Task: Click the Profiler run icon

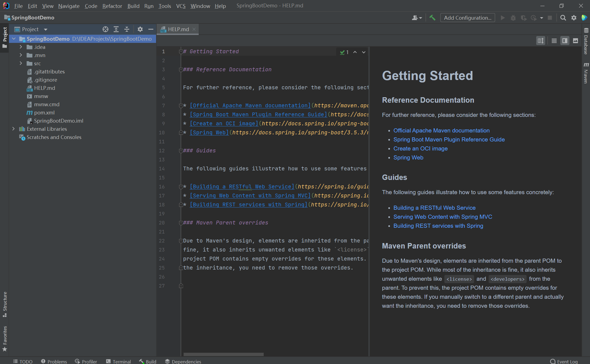Action: pyautogui.click(x=534, y=18)
